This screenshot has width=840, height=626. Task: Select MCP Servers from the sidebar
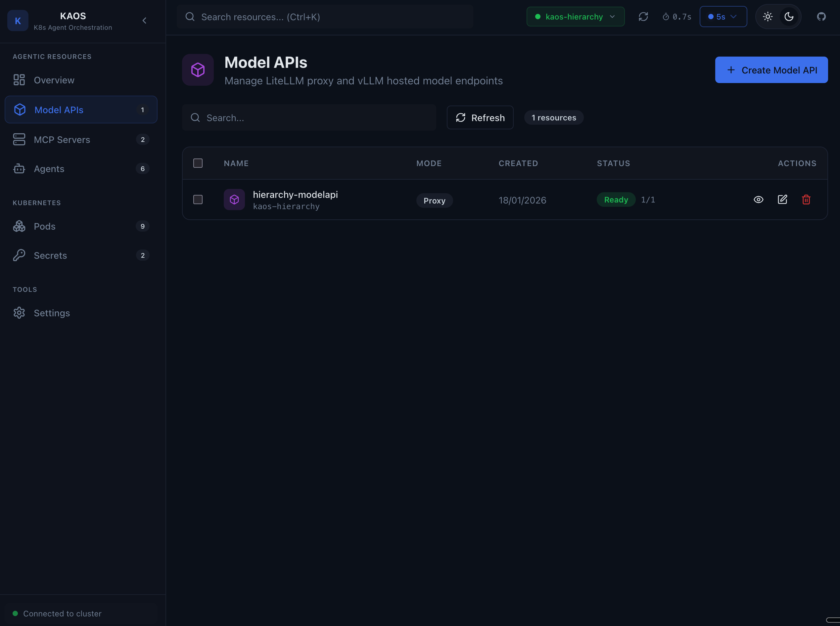[62, 139]
